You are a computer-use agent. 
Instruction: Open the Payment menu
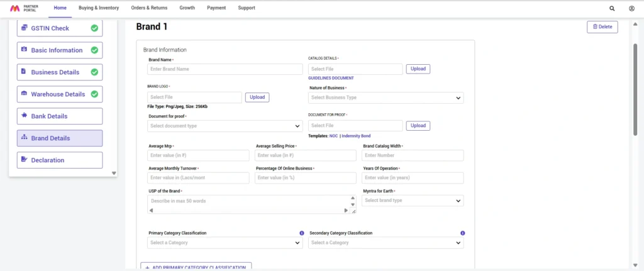[x=216, y=8]
